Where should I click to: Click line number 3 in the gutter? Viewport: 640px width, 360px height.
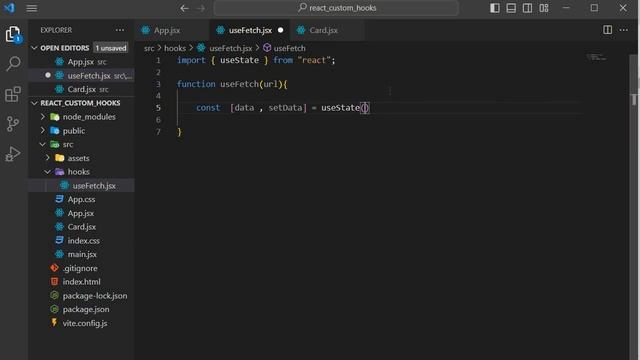click(158, 84)
